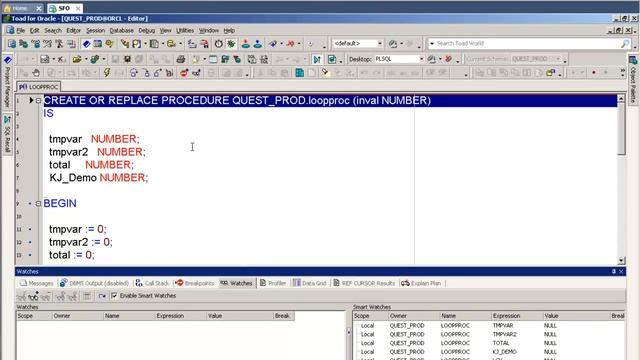The height and width of the screenshot is (360, 640).
Task: Select the TMPVAR2 row in Smart Watches
Action: [x=489, y=334]
